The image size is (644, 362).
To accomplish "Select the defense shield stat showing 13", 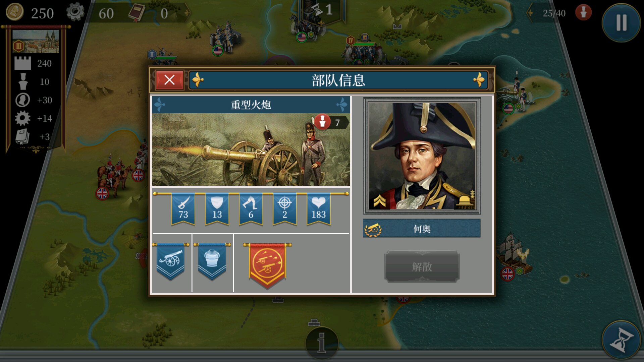I will point(217,209).
